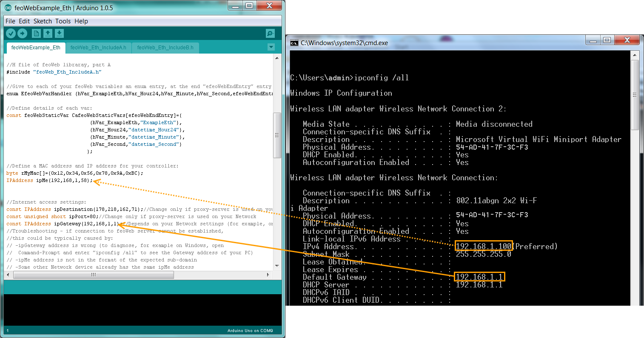
Task: Switch to the feoWeb_Eth_IncludeB.h tab
Action: pos(165,48)
